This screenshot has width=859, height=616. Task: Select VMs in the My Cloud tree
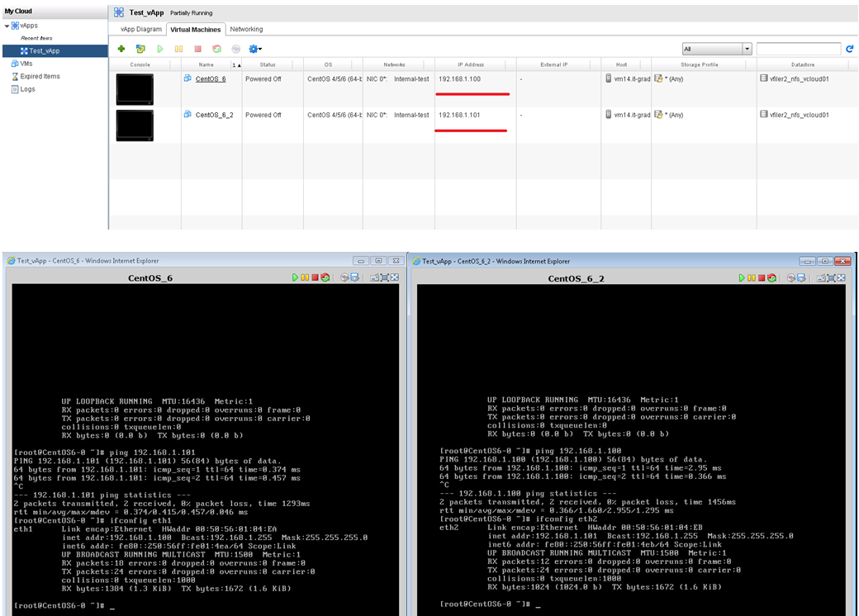26,64
